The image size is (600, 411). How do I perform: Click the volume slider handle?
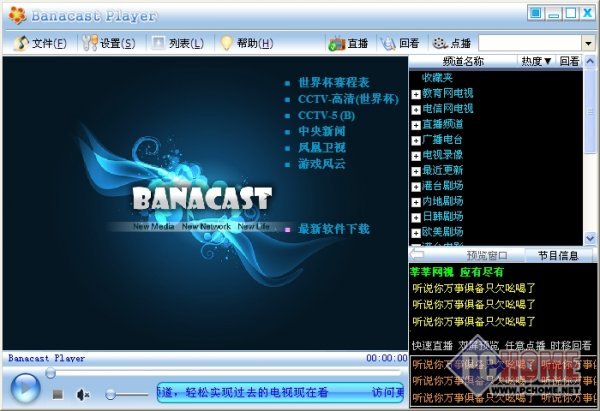coord(110,394)
